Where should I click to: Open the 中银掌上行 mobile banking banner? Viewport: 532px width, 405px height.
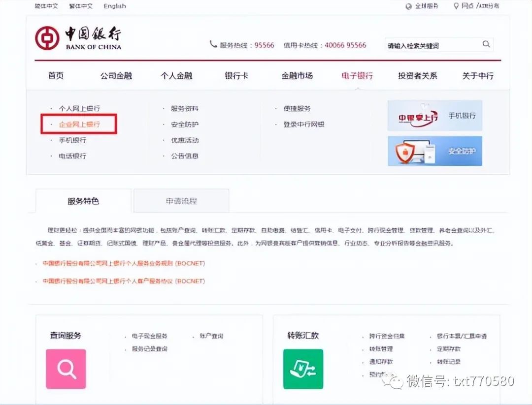pyautogui.click(x=434, y=116)
